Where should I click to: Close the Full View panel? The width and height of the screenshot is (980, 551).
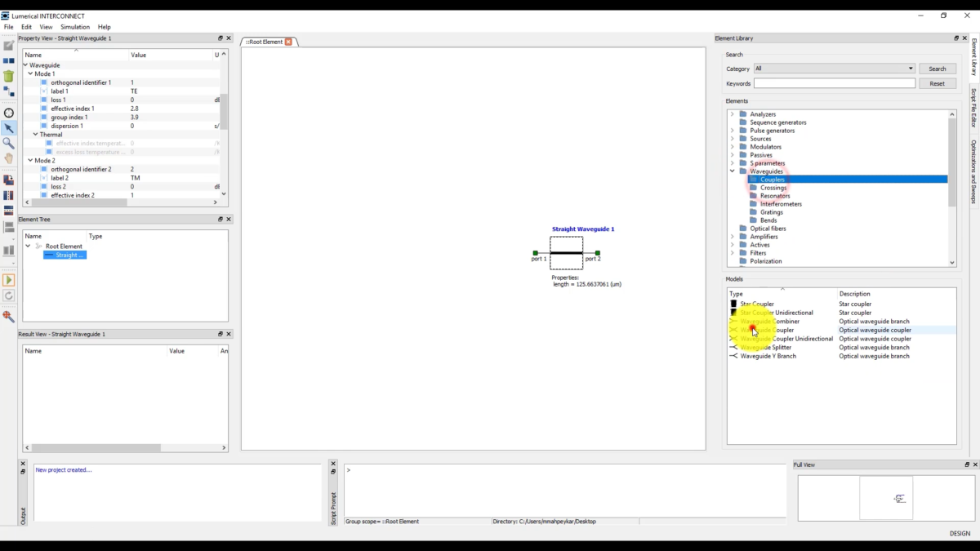tap(975, 464)
